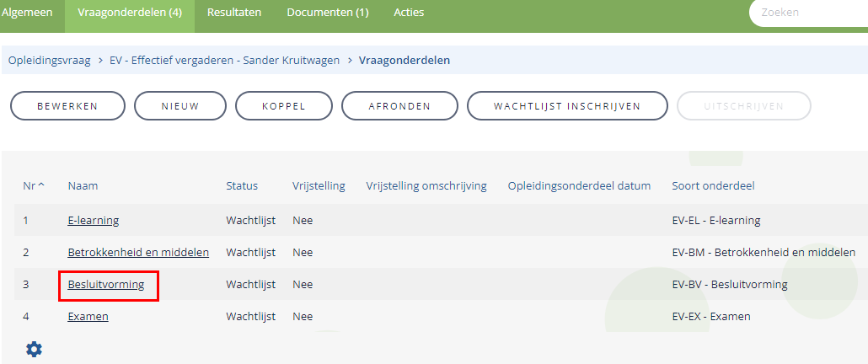Open EV - Effectief vergaderen breadcrumb
This screenshot has height=364, width=868.
[x=225, y=61]
